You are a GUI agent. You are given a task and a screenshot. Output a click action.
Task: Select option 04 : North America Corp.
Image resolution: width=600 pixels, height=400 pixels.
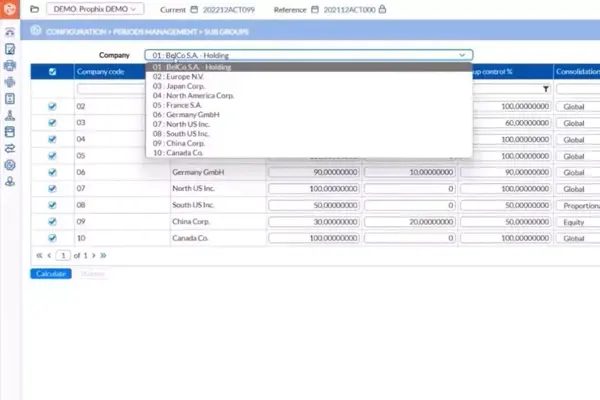click(309, 96)
